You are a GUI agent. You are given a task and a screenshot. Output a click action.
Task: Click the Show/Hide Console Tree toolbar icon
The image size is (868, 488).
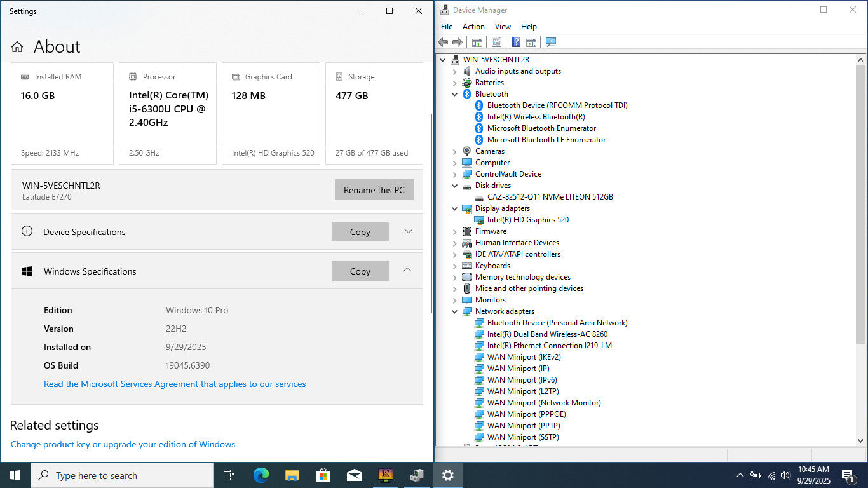point(477,42)
